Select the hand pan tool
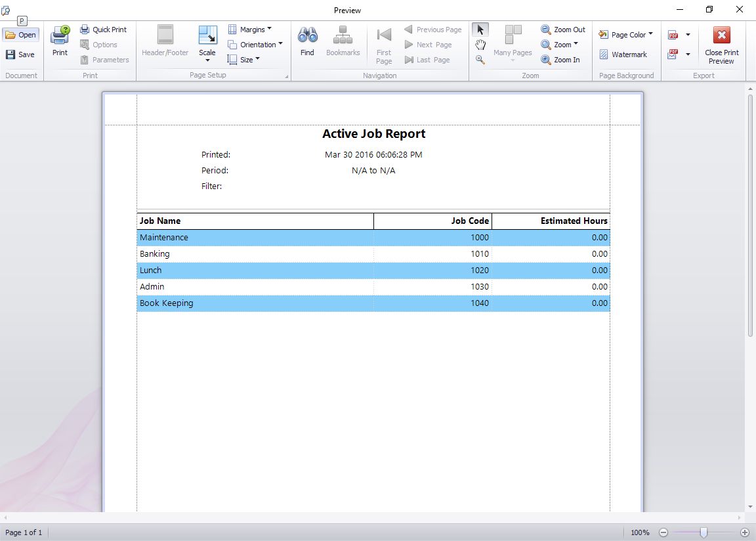Viewport: 756px width, 541px height. (x=480, y=45)
